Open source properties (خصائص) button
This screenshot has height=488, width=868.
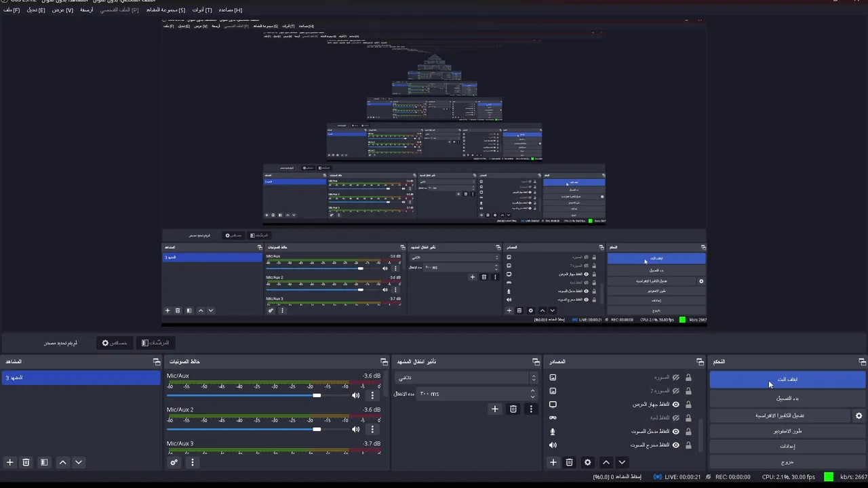[x=115, y=343]
